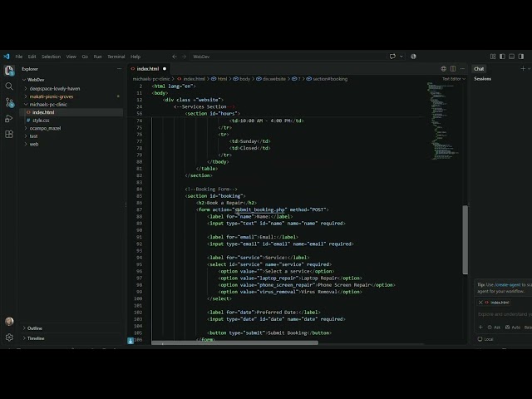Start a new chat with plus icon
The width and height of the screenshot is (532, 399).
(523, 68)
